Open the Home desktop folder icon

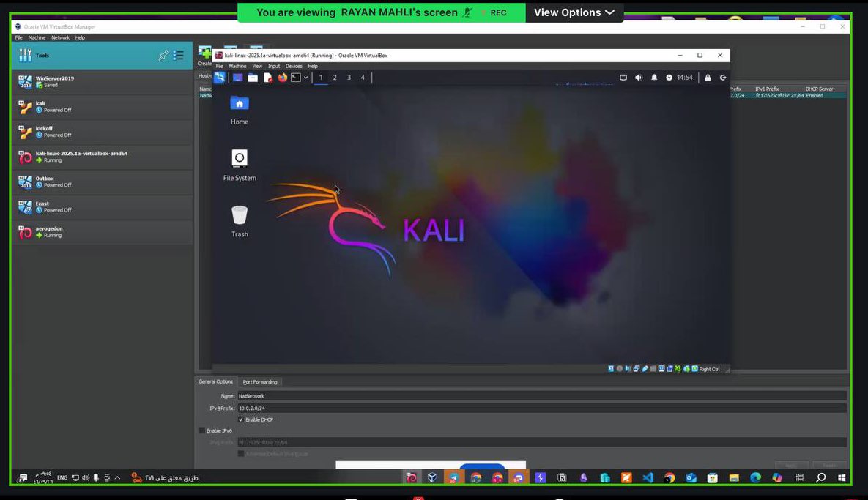click(x=239, y=110)
